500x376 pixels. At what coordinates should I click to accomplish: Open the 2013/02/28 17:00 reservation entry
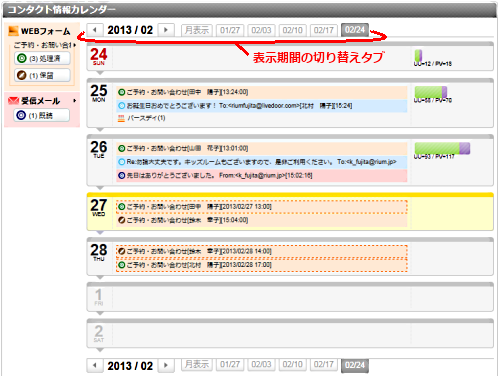coord(262,265)
